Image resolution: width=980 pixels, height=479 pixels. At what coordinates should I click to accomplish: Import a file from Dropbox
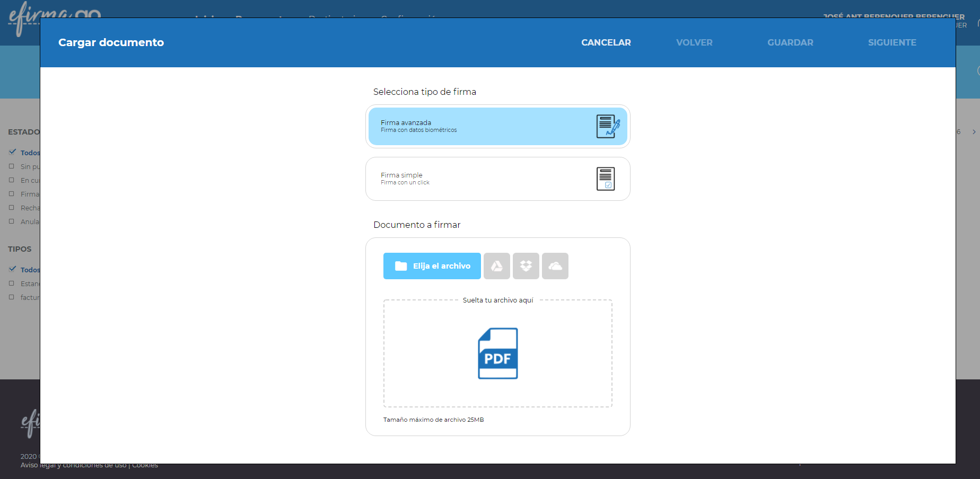click(526, 266)
